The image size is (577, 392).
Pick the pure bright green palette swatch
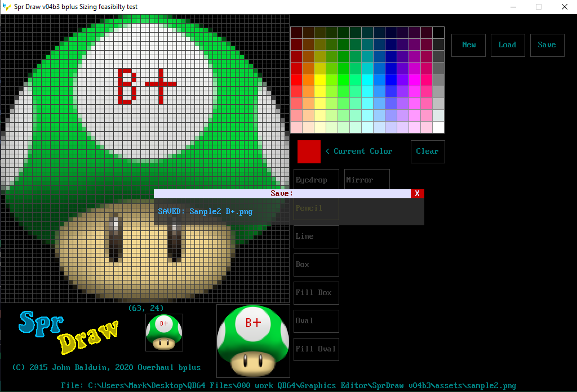344,80
